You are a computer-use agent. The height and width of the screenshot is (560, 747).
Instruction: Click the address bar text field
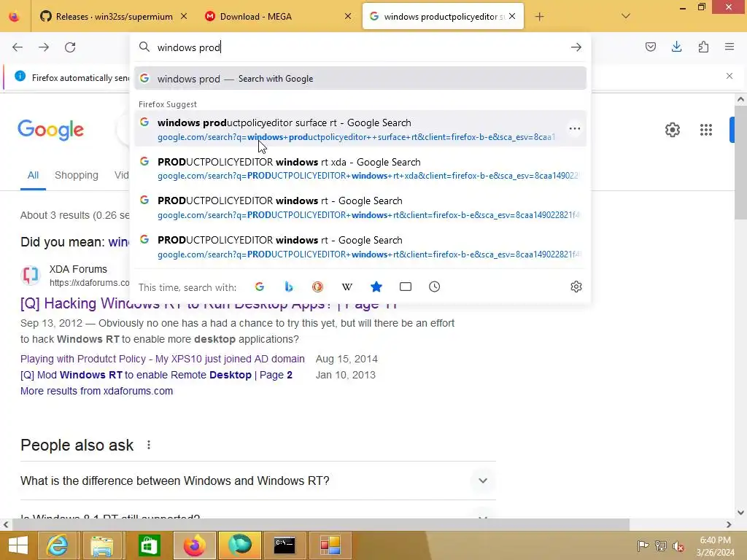point(360,47)
